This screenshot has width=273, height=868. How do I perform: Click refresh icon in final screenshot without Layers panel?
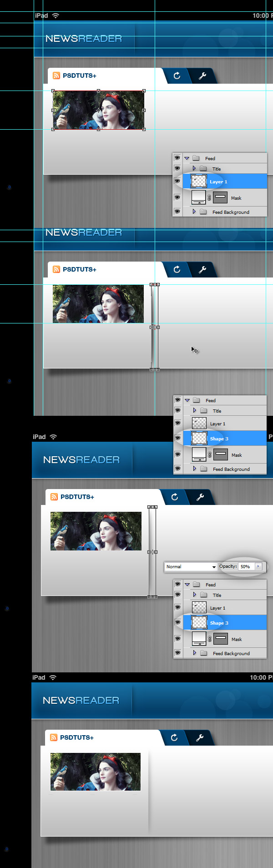click(x=174, y=738)
